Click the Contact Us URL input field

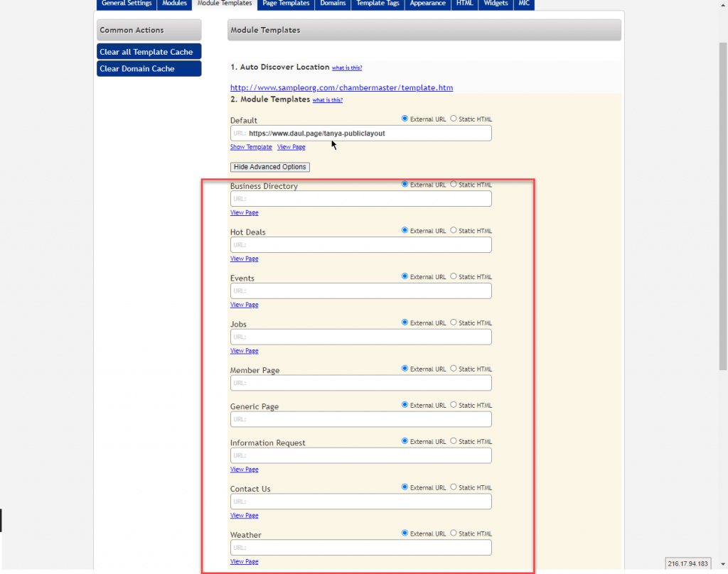[x=360, y=501]
